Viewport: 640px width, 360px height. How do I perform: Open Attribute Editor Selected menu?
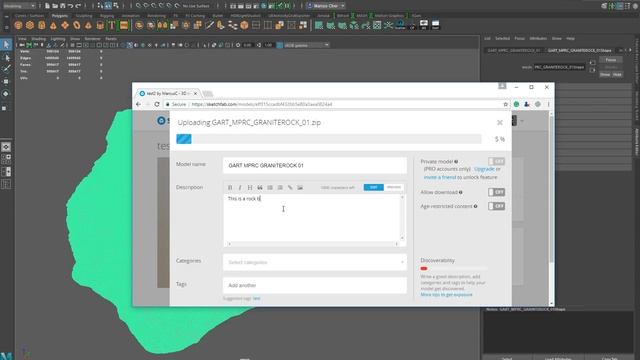(x=502, y=38)
